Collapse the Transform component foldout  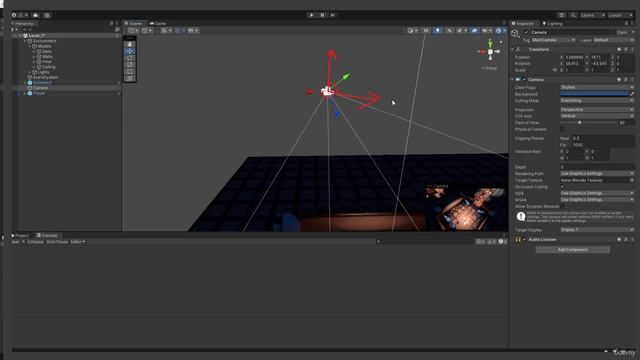(x=513, y=50)
